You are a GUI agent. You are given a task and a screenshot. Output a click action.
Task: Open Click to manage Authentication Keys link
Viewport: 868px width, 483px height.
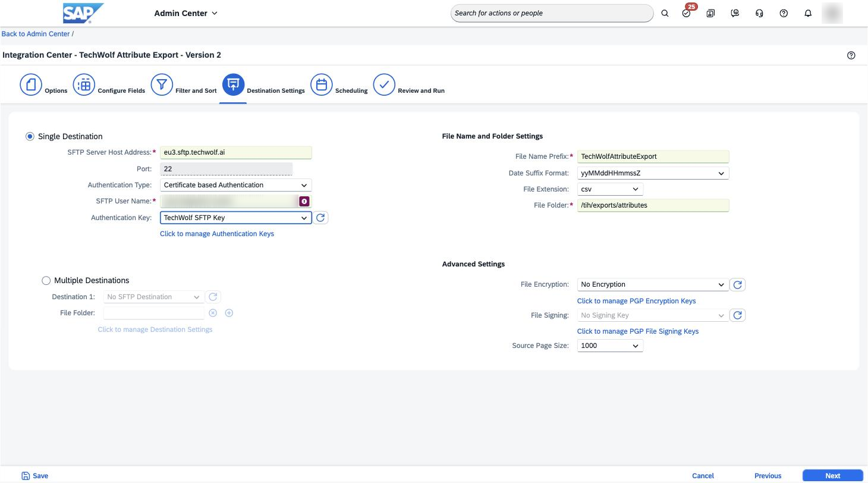[x=217, y=234]
